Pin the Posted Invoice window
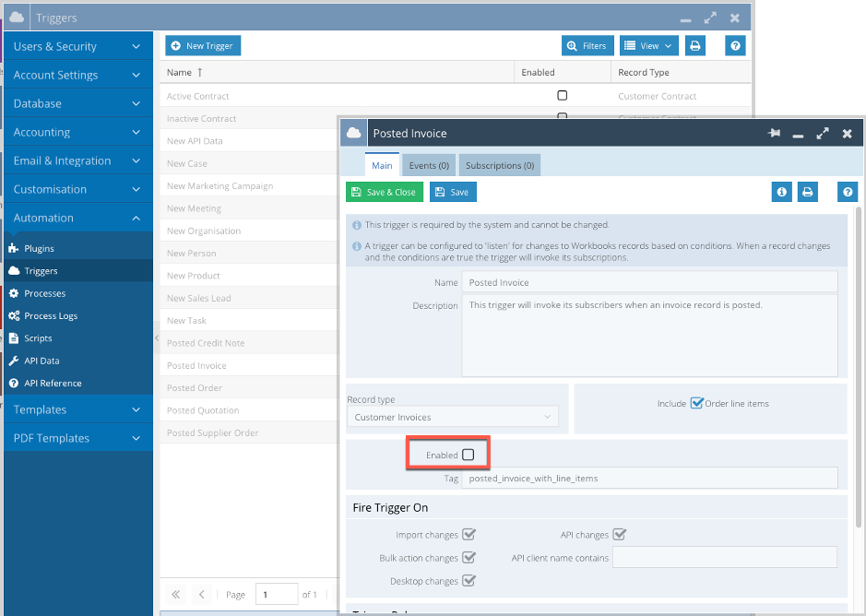The height and width of the screenshot is (616, 866). point(774,133)
